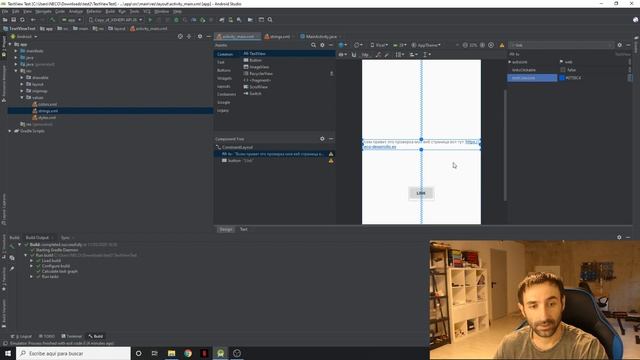The width and height of the screenshot is (640, 360).
Task: Open the Android project view dropdown
Action: click(24, 36)
